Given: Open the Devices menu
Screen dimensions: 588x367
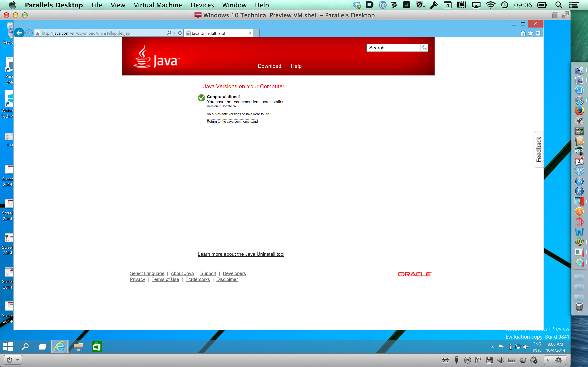Looking at the screenshot, I should [202, 5].
